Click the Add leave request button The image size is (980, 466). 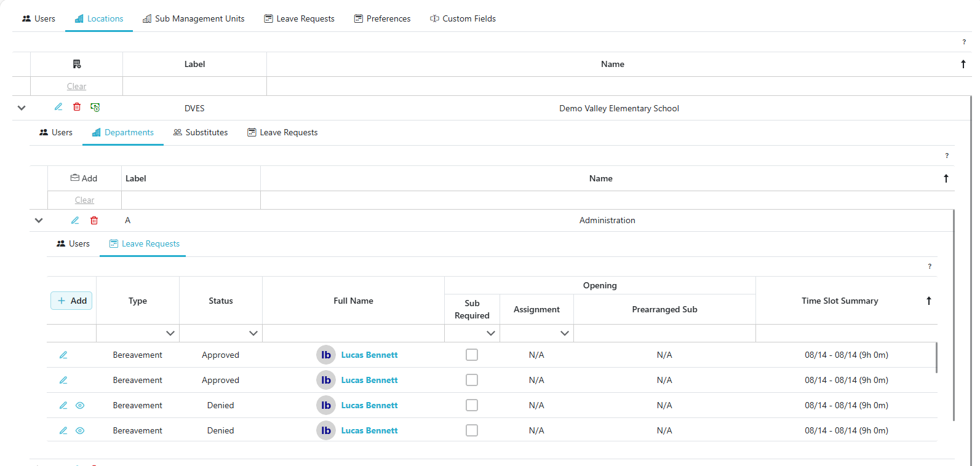71,301
